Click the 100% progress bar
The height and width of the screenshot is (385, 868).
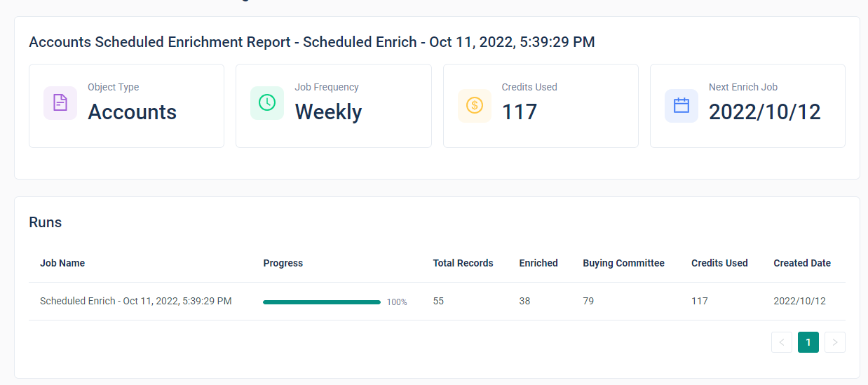(322, 302)
